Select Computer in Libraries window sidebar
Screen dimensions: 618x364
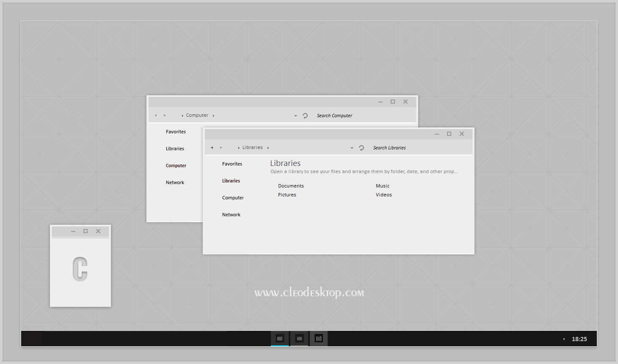pos(233,198)
